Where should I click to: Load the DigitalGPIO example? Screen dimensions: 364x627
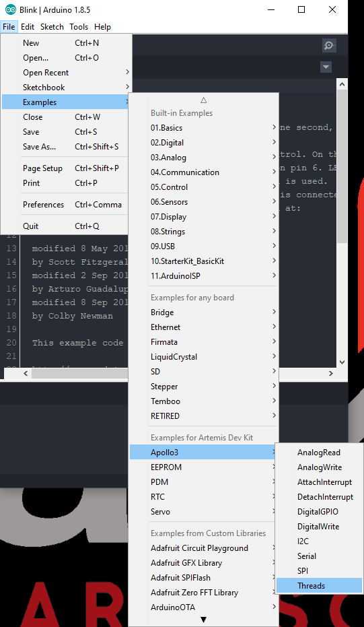click(x=319, y=512)
